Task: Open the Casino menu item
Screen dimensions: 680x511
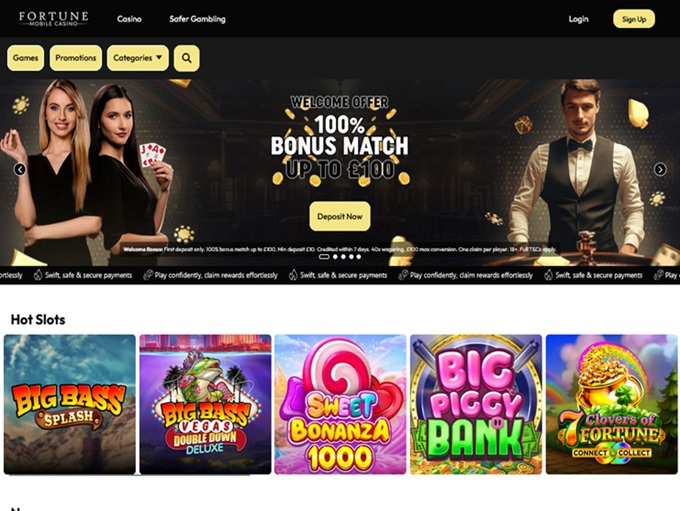Action: 129,19
